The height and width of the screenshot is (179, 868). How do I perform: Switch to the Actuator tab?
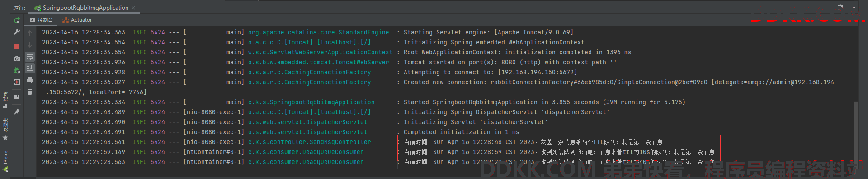tap(77, 20)
